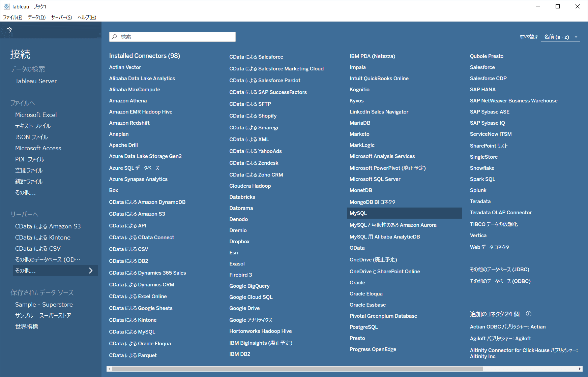Choose the Impala connector
The image size is (588, 377).
pos(358,67)
